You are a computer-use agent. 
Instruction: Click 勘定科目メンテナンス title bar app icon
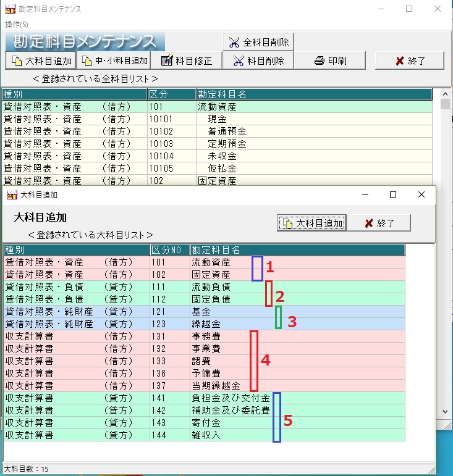point(11,9)
